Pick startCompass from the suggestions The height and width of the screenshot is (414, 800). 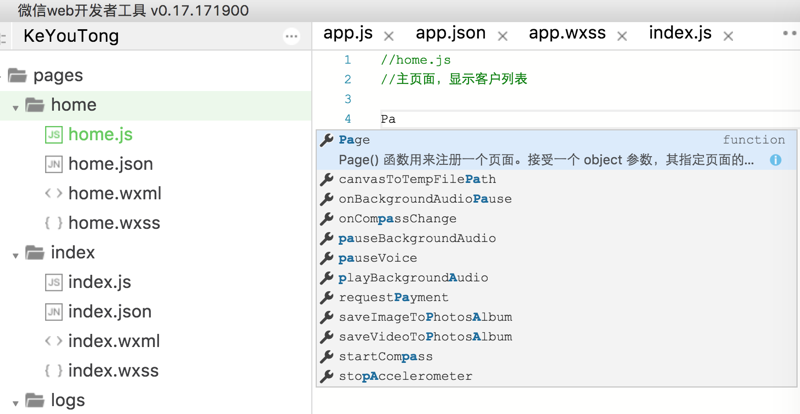click(386, 356)
